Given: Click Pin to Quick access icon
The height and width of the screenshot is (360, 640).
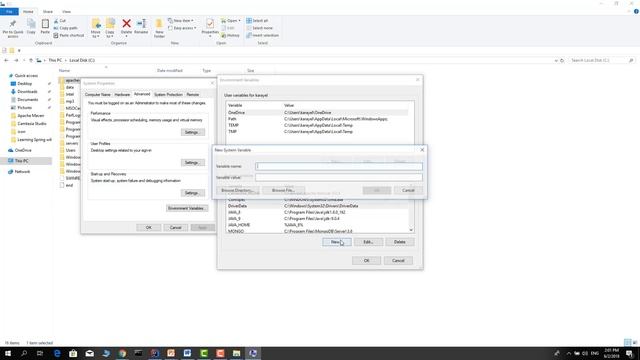Looking at the screenshot, I should click(13, 24).
